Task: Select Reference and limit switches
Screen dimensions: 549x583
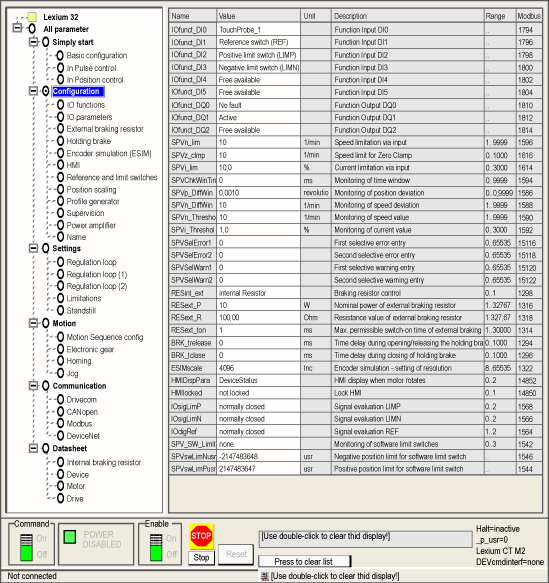Action: point(112,177)
